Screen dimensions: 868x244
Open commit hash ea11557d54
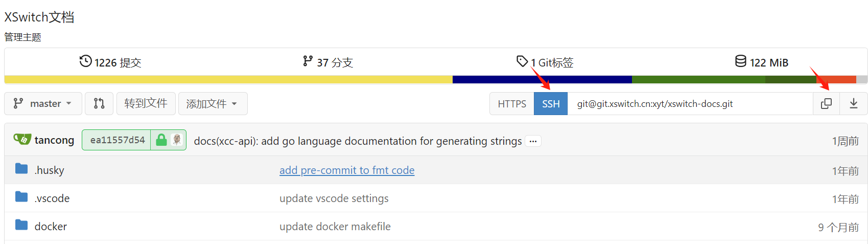117,140
